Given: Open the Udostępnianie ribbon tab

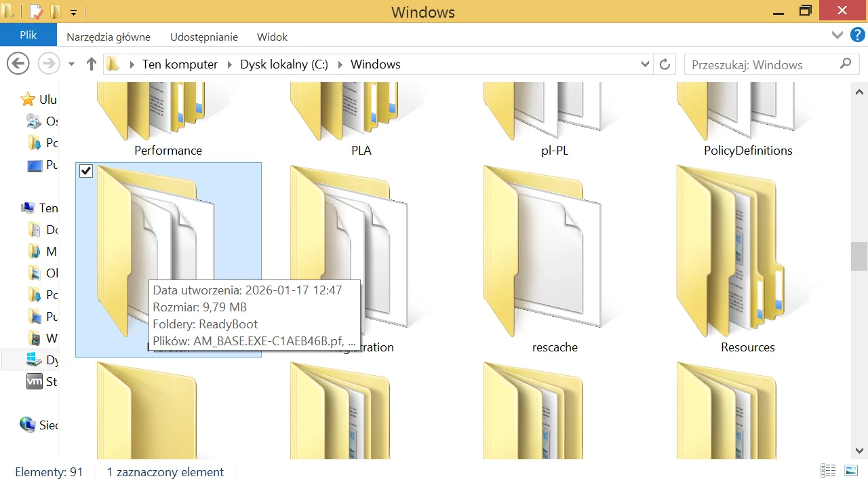Looking at the screenshot, I should click(x=204, y=37).
